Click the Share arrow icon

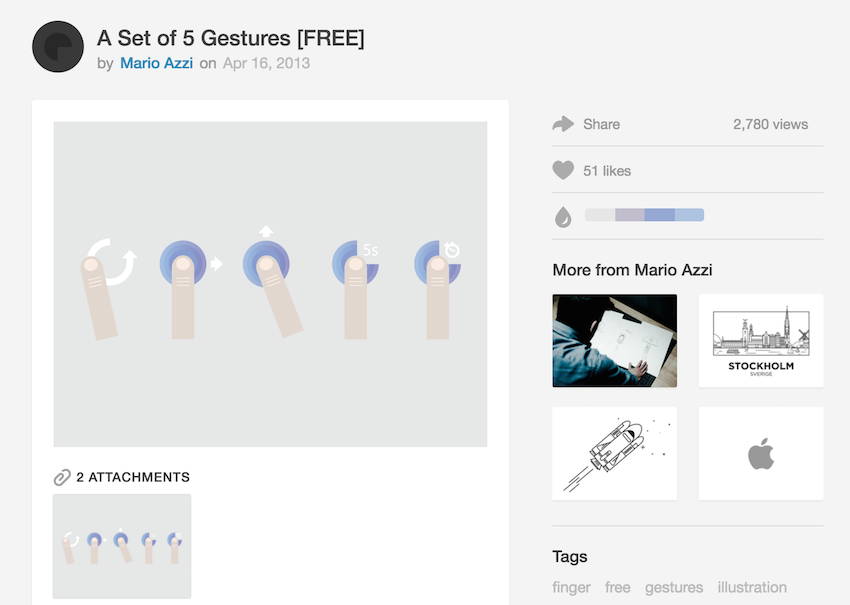(563, 124)
